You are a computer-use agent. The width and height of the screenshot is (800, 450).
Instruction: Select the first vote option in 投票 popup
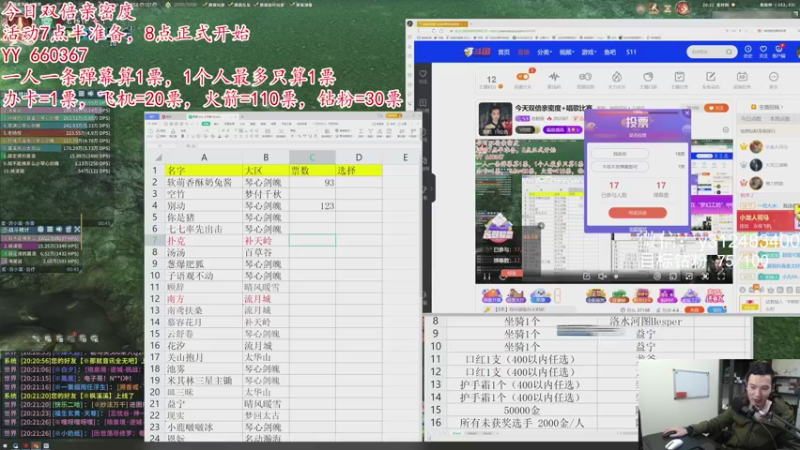coord(619,154)
